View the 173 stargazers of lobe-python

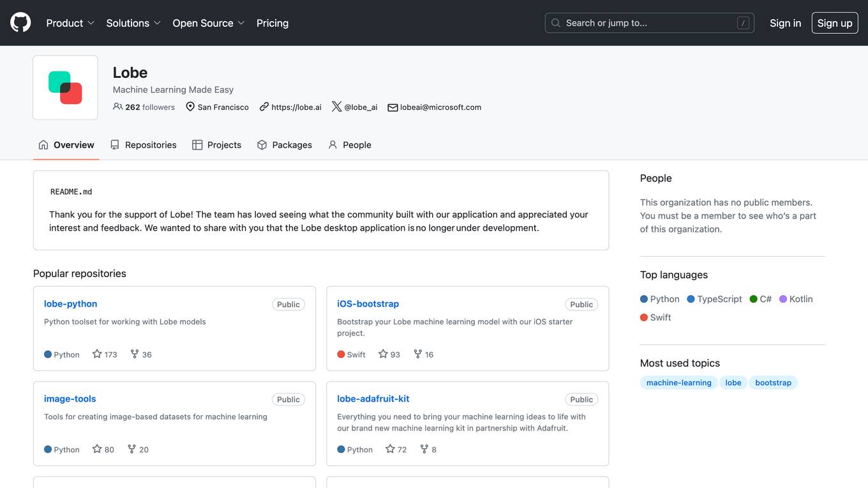105,355
